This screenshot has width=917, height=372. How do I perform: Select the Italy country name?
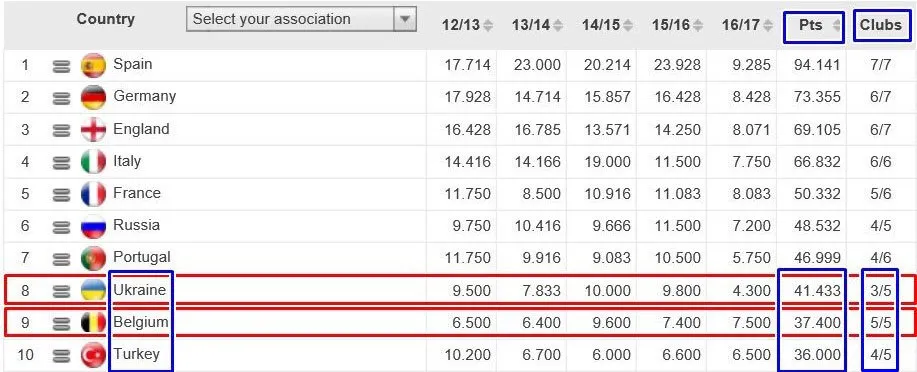pyautogui.click(x=127, y=161)
